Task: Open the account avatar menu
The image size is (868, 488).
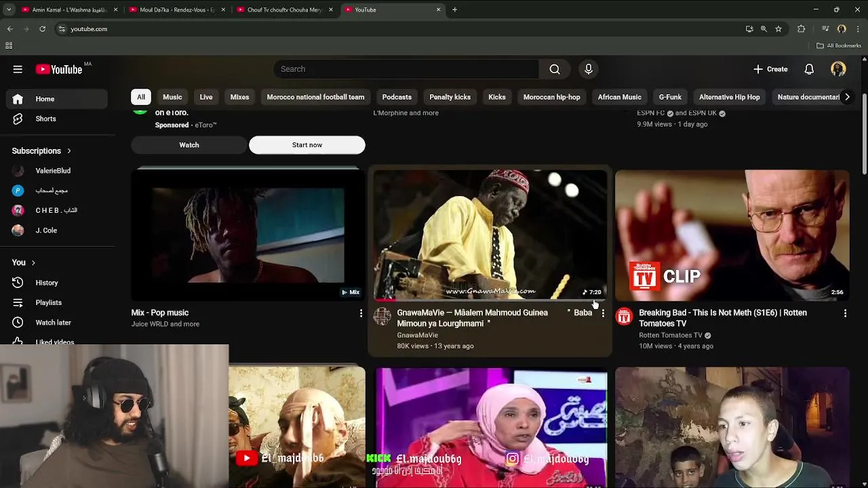Action: click(838, 69)
